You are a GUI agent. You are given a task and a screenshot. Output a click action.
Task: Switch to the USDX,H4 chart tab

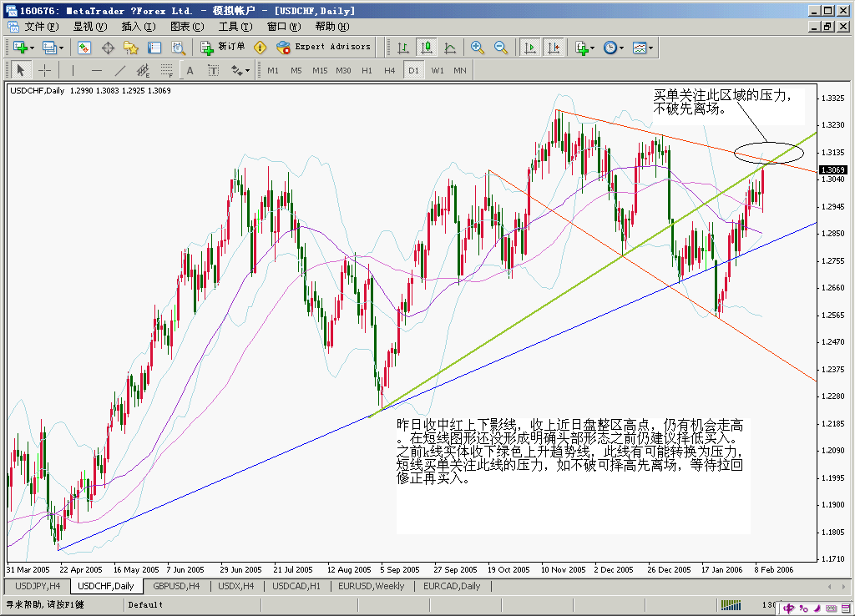pyautogui.click(x=236, y=586)
